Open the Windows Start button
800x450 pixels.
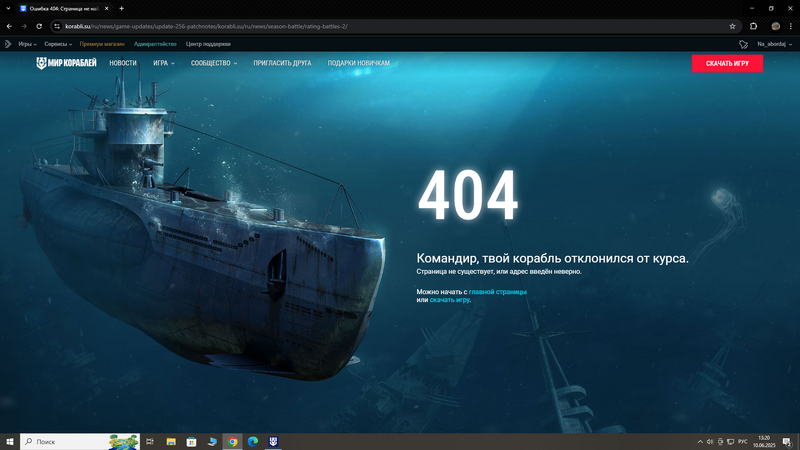click(10, 442)
